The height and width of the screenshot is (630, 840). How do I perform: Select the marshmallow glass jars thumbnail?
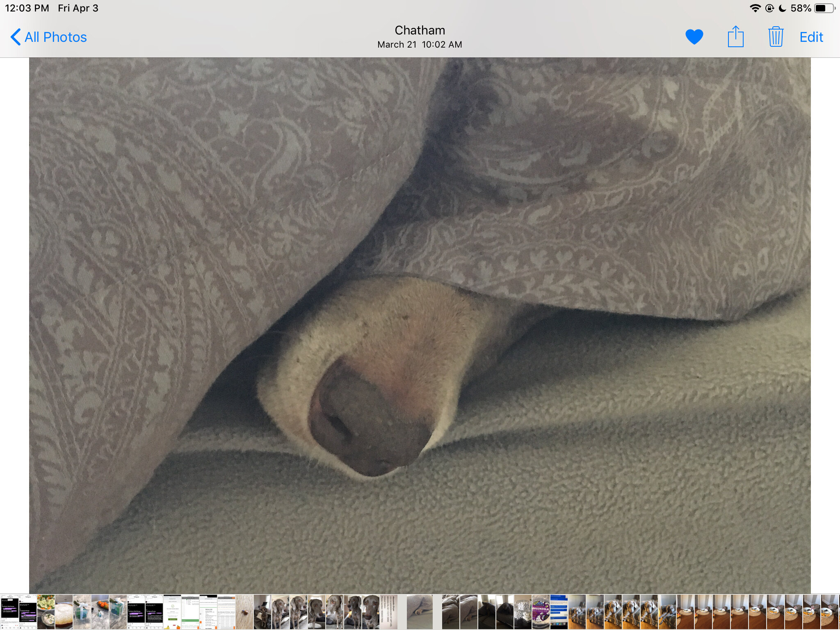[x=523, y=612]
